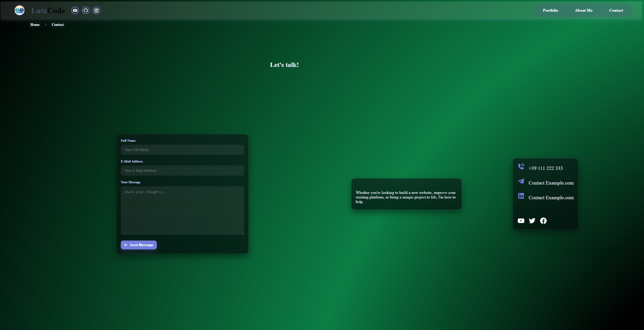
Task: Select the Contact nav item
Action: [616, 10]
